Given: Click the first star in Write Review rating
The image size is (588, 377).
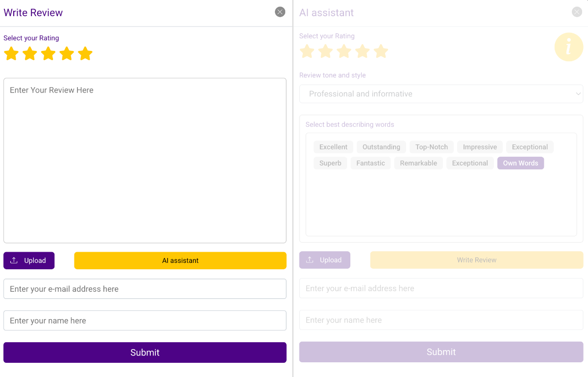Looking at the screenshot, I should (x=11, y=54).
